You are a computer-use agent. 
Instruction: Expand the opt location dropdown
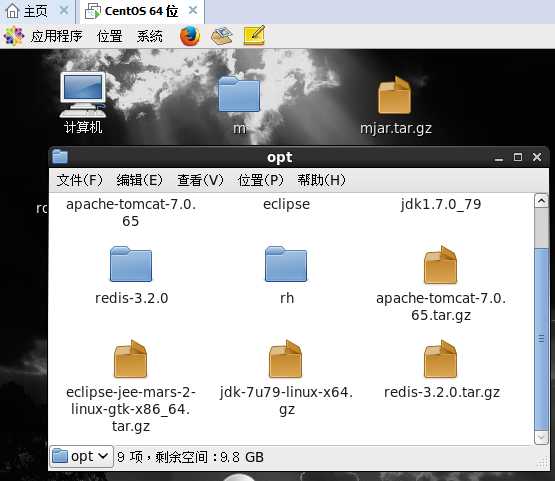tap(81, 457)
